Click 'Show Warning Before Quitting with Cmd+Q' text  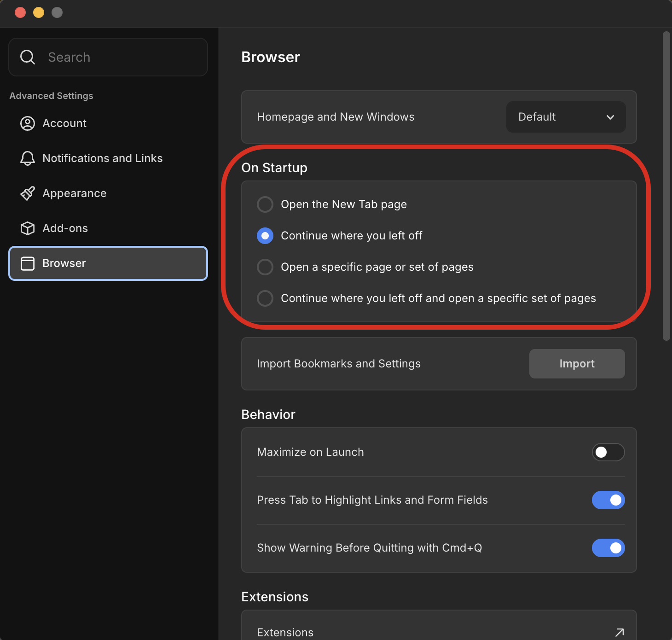pyautogui.click(x=370, y=548)
